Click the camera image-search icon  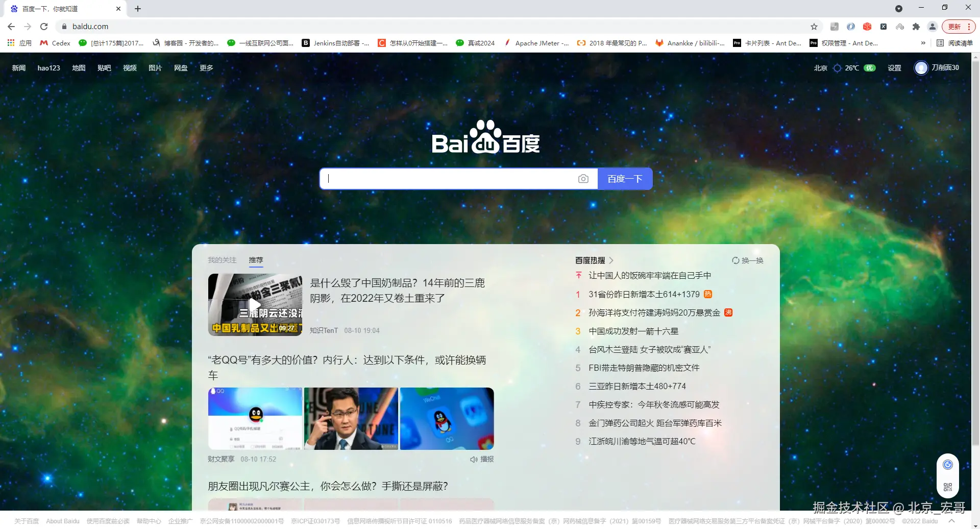click(583, 179)
